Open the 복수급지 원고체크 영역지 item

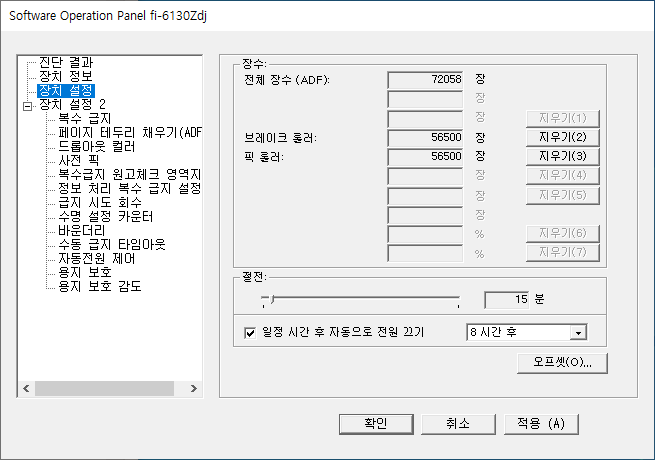(x=129, y=174)
